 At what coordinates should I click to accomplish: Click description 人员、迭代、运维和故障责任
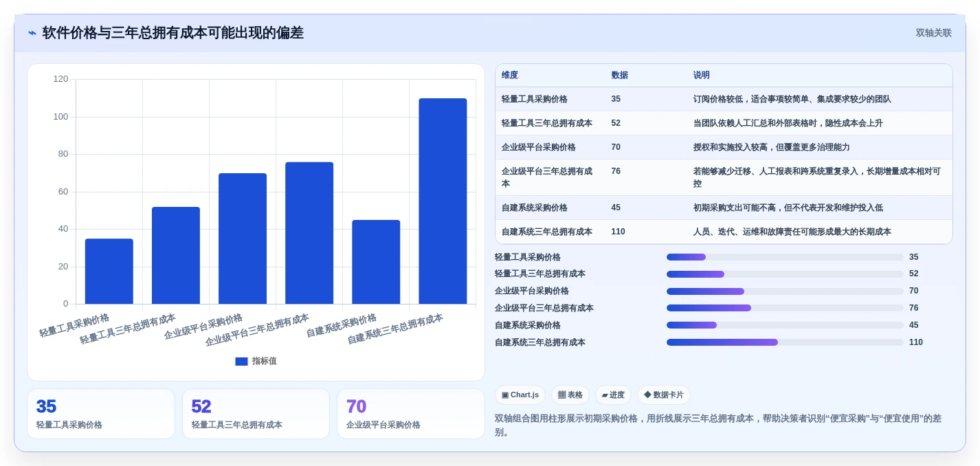(792, 232)
